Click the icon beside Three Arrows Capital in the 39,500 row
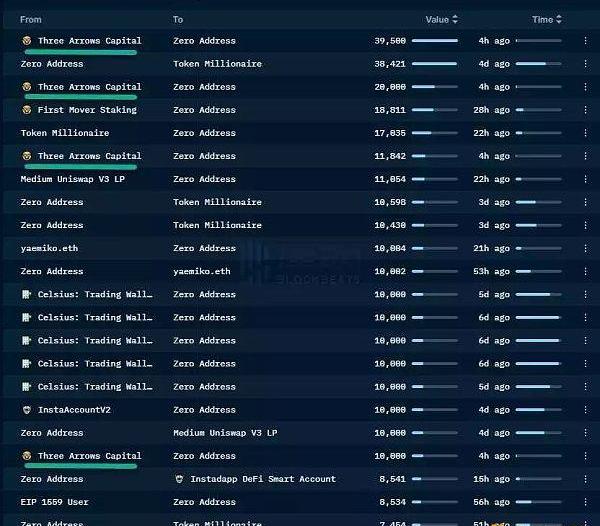 27,41
